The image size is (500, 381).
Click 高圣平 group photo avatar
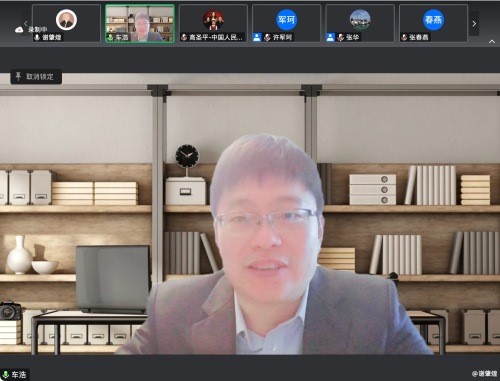[213, 20]
